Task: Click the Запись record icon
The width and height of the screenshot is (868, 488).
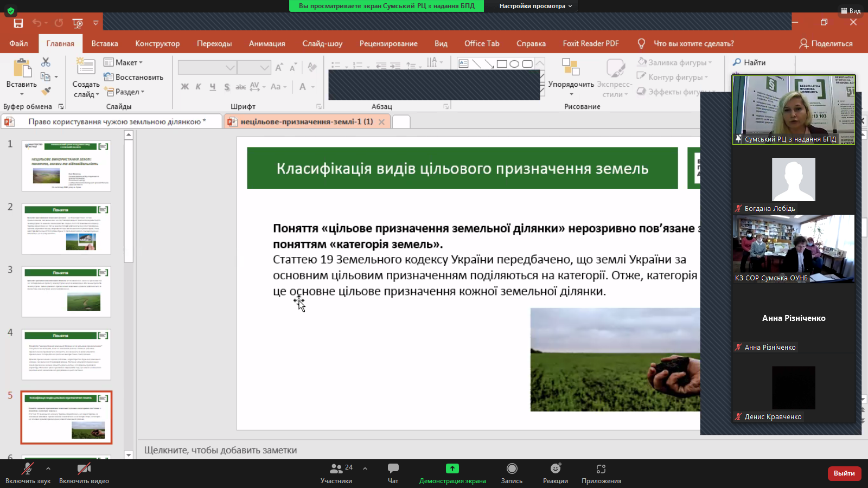Action: [x=512, y=468]
